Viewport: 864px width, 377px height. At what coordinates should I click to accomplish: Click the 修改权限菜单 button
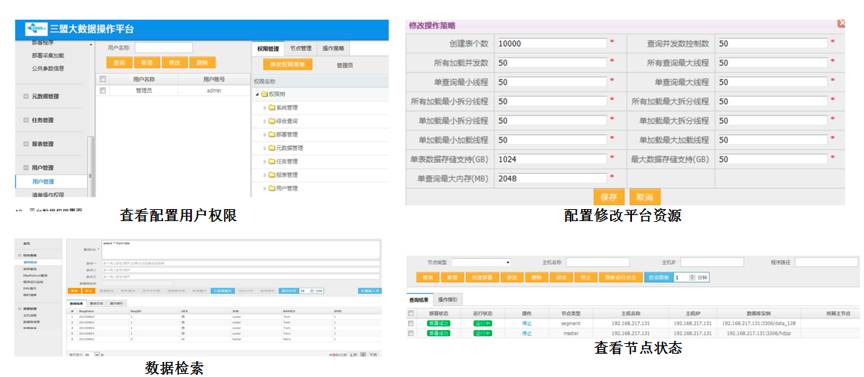pyautogui.click(x=288, y=64)
